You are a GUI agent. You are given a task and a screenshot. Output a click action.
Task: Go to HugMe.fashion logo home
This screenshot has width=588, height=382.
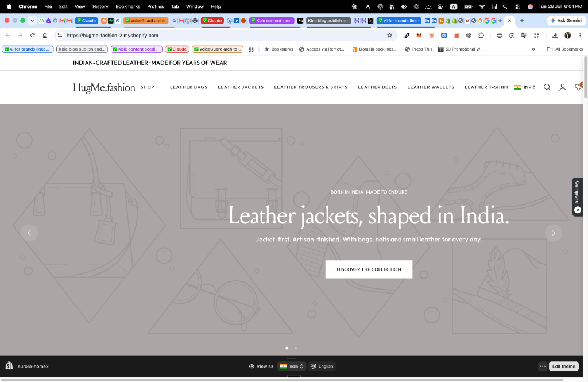pos(104,87)
